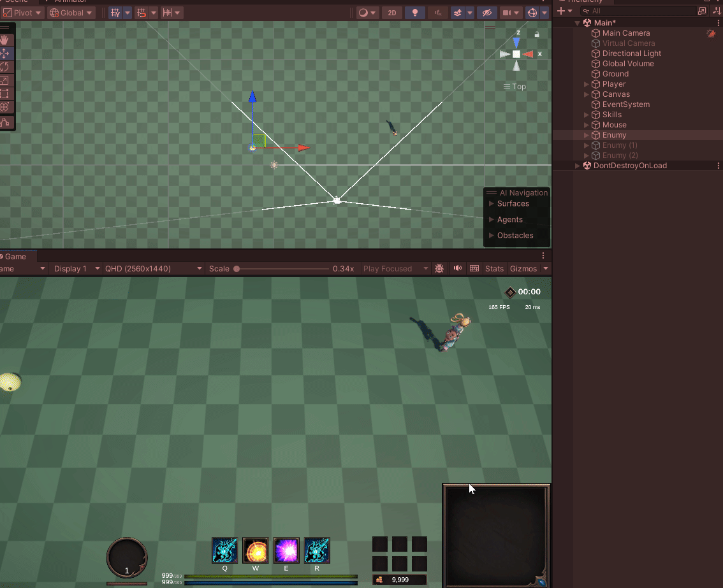Click the minimap panel
The height and width of the screenshot is (588, 723).
click(497, 536)
